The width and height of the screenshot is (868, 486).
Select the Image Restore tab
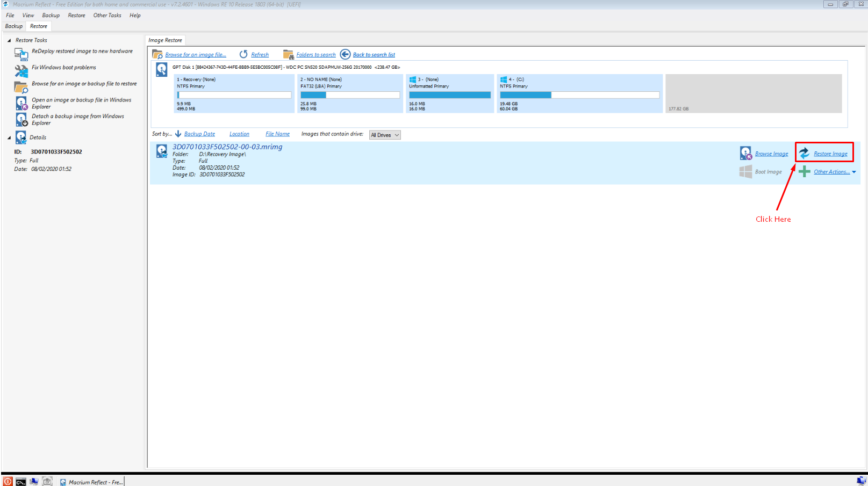point(165,40)
